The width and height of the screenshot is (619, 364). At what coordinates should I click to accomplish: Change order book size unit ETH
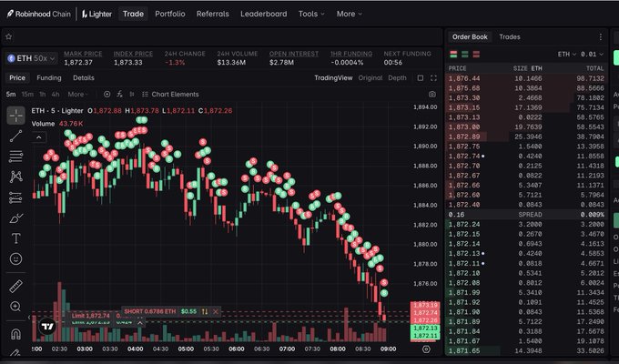coord(567,54)
